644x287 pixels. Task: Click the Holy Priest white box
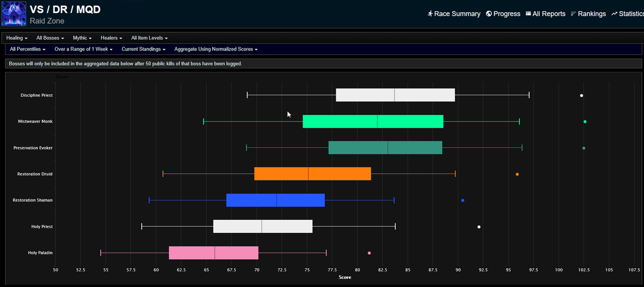coord(263,227)
